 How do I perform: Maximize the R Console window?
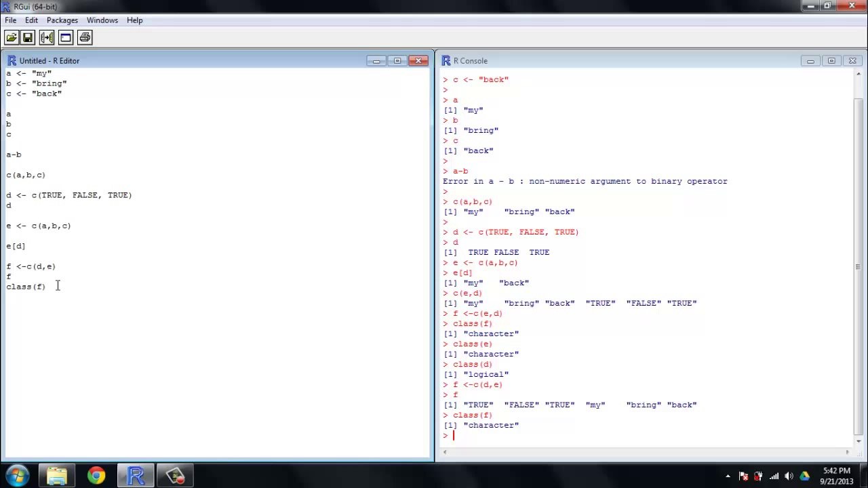831,61
